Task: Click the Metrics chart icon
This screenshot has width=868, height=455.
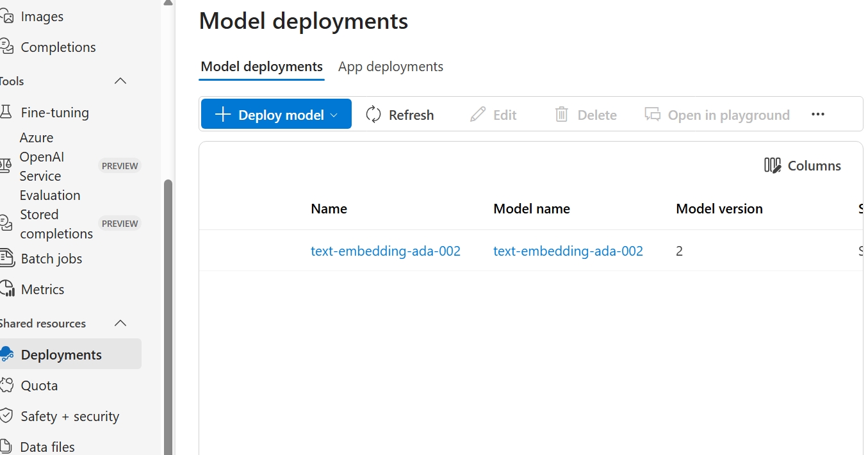Action: (6, 289)
